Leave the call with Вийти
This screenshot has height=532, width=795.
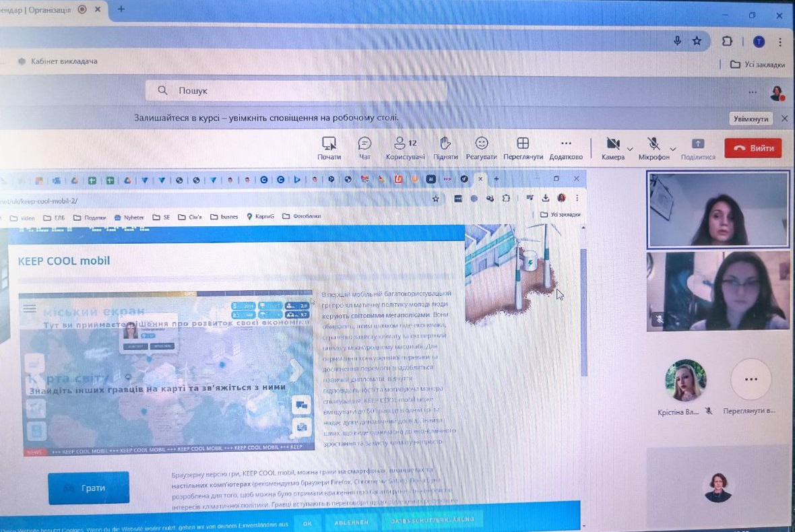pyautogui.click(x=753, y=148)
